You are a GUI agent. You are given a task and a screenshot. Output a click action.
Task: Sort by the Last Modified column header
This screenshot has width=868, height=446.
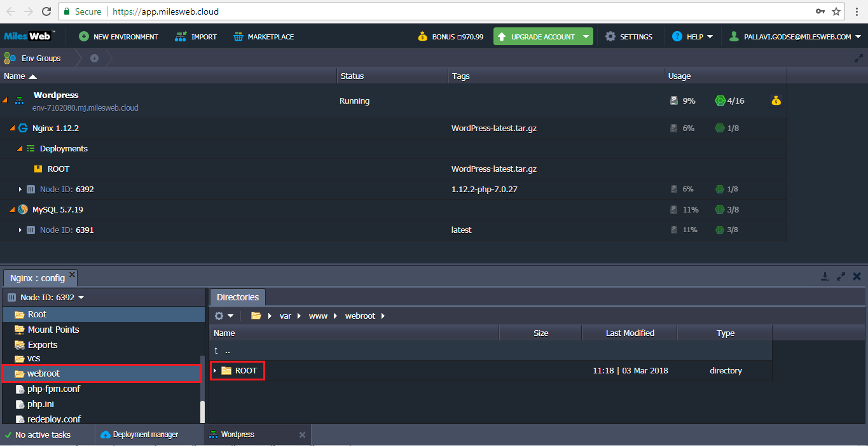(630, 333)
